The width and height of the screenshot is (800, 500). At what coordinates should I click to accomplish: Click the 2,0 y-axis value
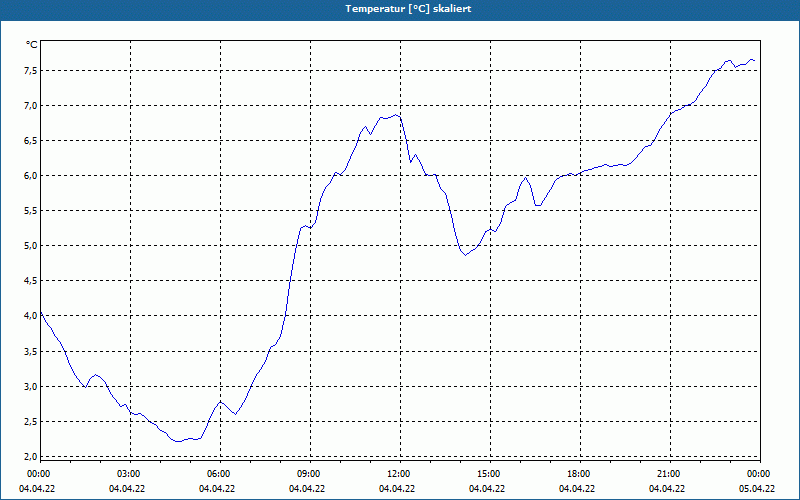[x=31, y=456]
